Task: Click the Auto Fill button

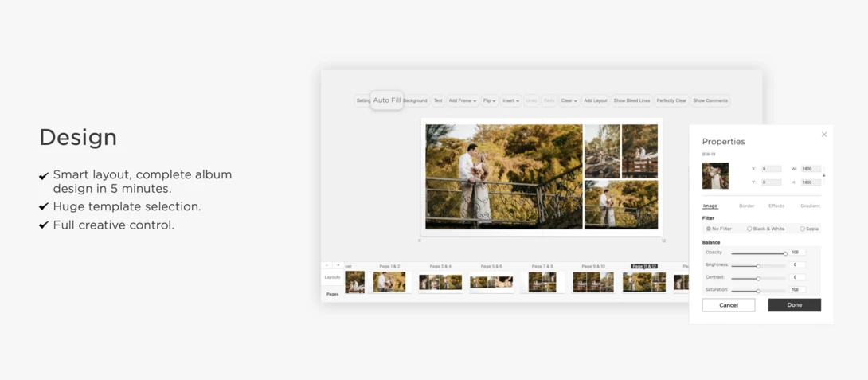Action: [x=386, y=100]
